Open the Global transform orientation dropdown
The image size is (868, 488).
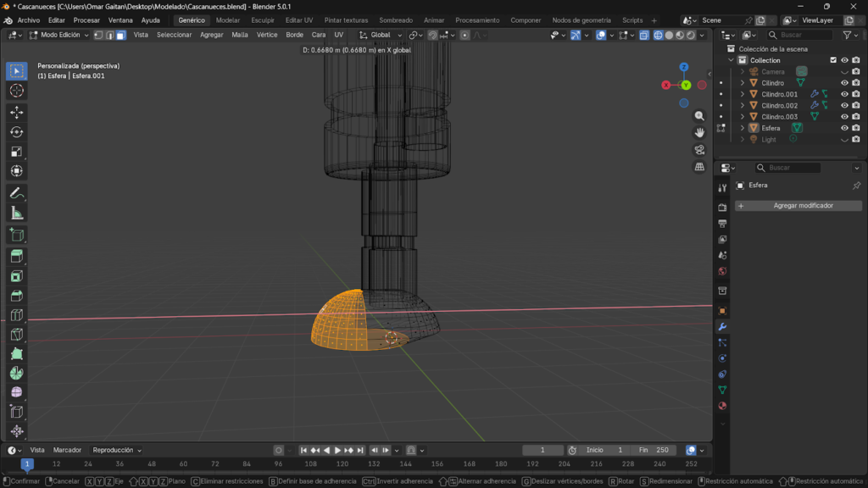point(380,35)
